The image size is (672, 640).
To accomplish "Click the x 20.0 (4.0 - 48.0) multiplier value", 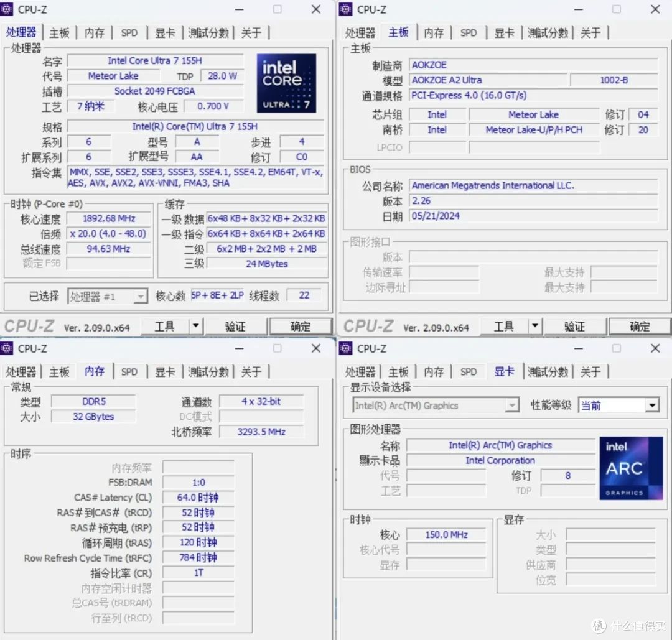I will pos(109,233).
